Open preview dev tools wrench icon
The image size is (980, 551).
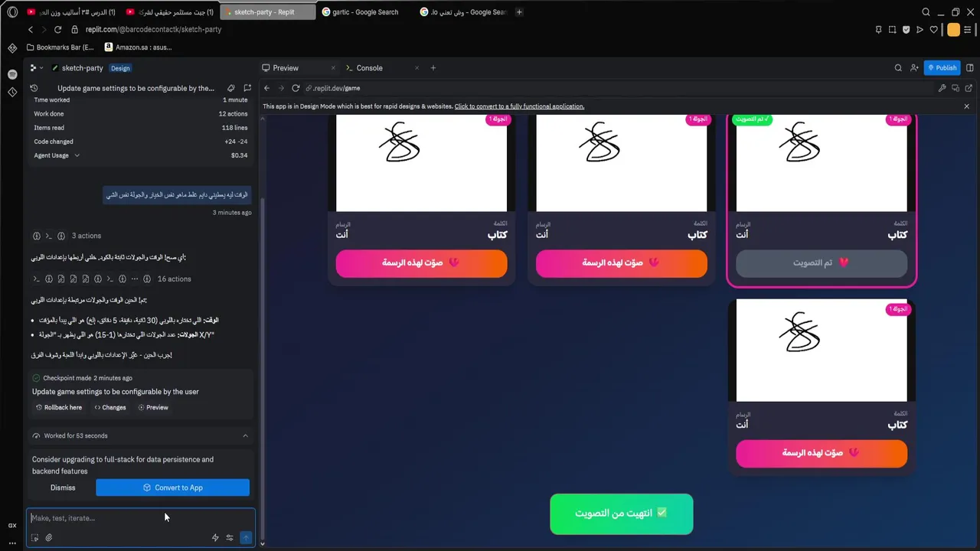click(942, 88)
